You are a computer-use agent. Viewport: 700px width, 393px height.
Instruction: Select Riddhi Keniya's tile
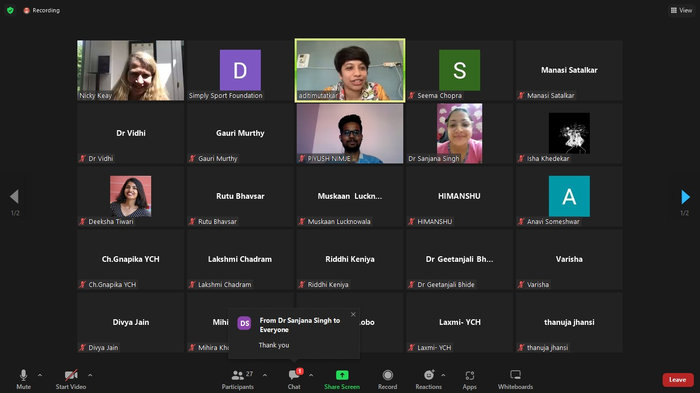point(350,259)
